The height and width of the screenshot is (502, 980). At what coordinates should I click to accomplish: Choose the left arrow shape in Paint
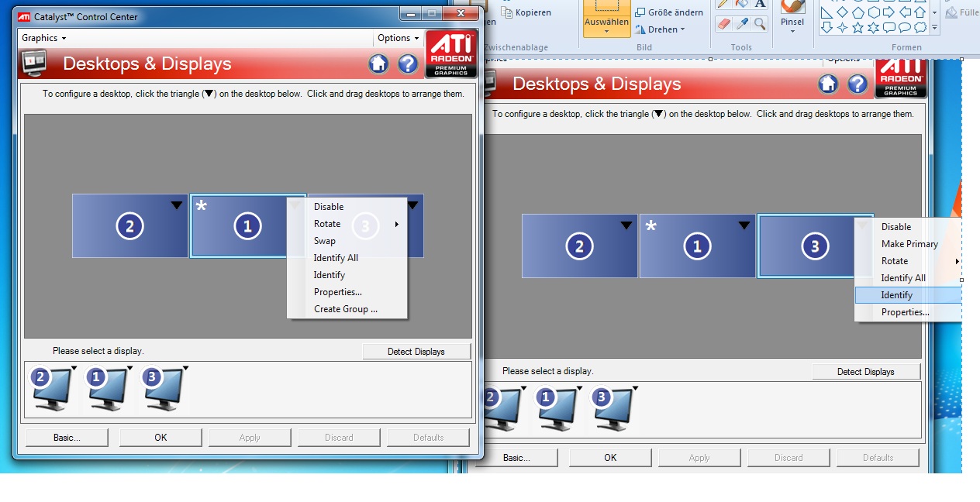click(x=905, y=12)
